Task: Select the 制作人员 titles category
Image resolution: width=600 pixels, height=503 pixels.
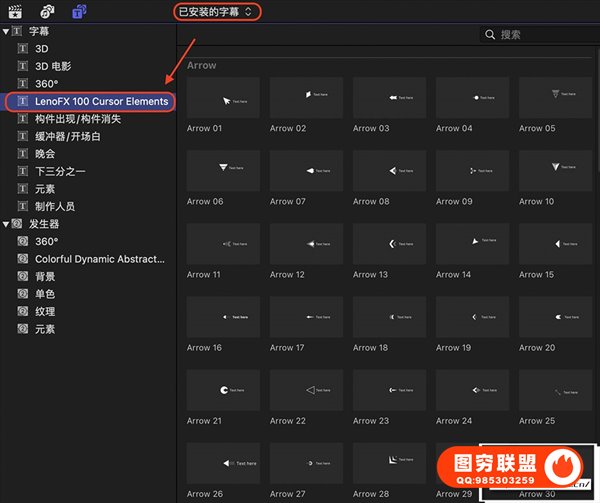Action: (62, 207)
